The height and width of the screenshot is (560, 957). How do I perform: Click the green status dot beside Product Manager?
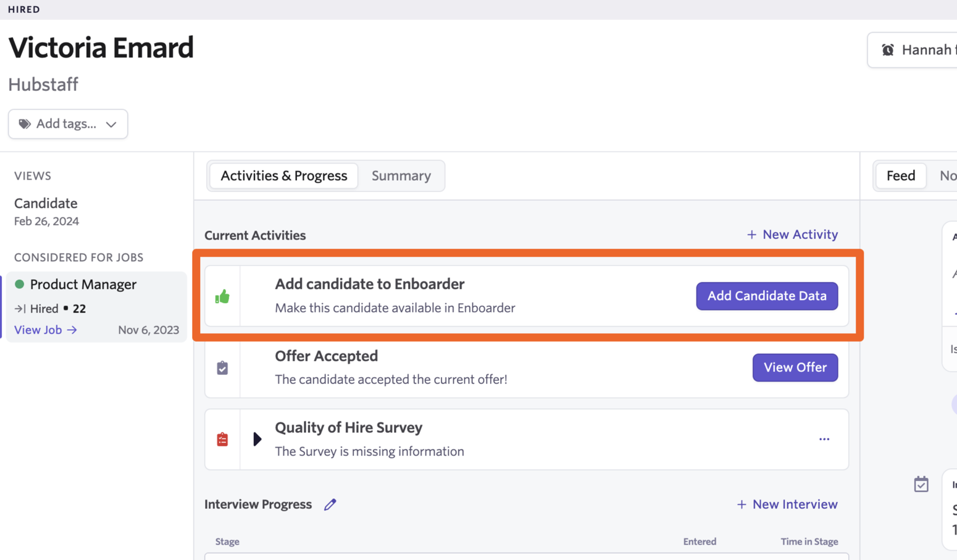pyautogui.click(x=19, y=284)
